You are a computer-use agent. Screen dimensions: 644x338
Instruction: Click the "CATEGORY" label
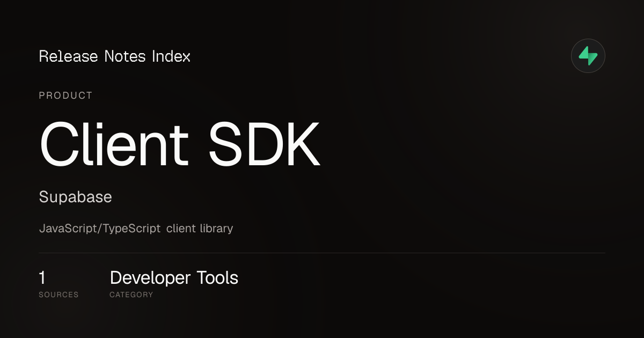tap(131, 295)
